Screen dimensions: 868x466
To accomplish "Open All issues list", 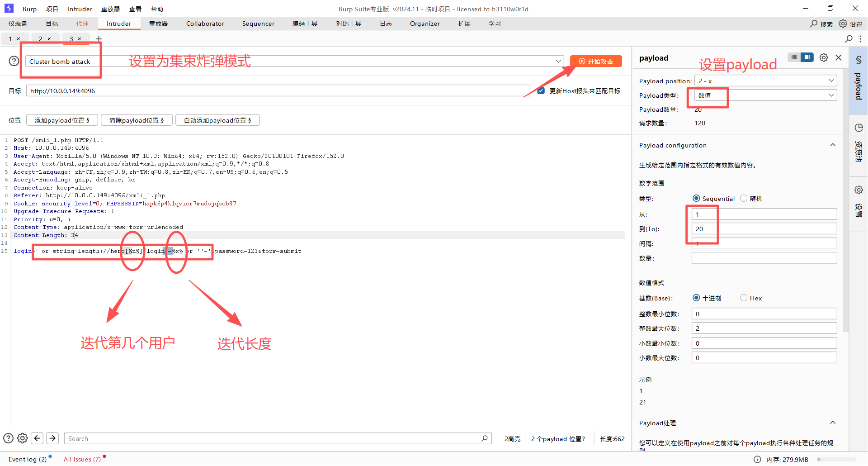I will [82, 459].
